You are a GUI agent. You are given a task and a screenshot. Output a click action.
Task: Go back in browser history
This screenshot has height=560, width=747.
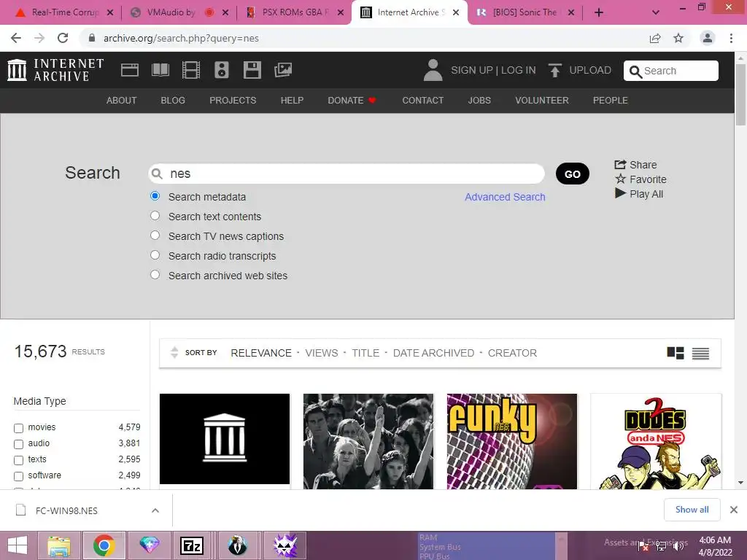point(16,38)
